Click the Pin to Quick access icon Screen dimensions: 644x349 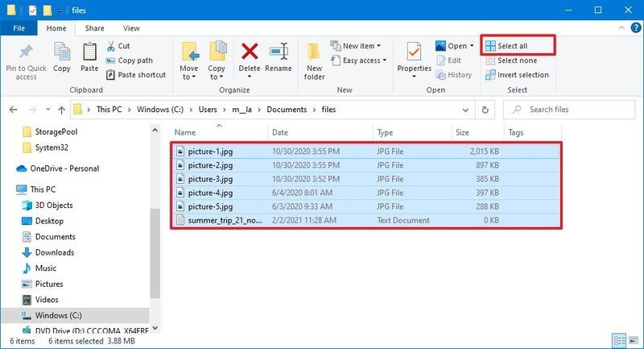click(26, 53)
